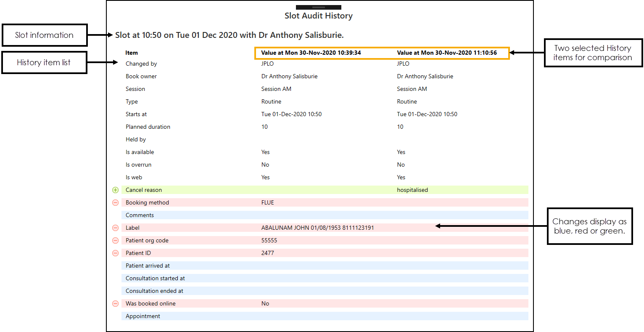Click the red minus icon beside Booking method
The width and height of the screenshot is (644, 332).
115,202
